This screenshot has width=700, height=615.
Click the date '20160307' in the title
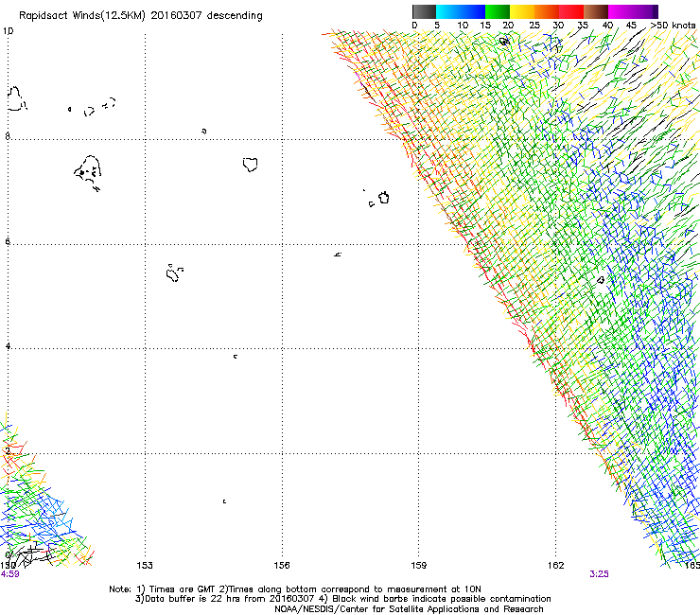pyautogui.click(x=176, y=16)
